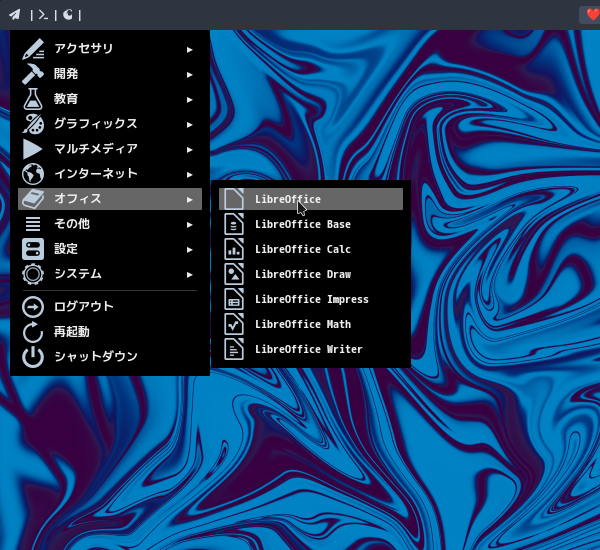Open the terminal prompt icon in panel

click(43, 15)
